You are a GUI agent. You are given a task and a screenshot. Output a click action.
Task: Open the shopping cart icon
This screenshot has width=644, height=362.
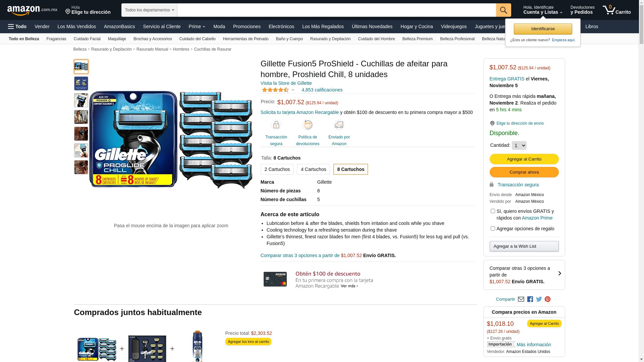pyautogui.click(x=616, y=10)
